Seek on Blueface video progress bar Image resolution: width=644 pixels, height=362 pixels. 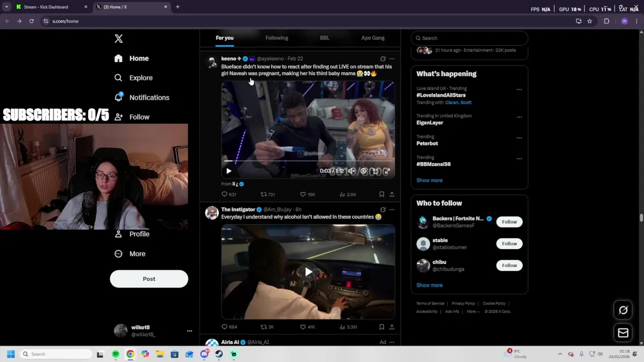coord(308,161)
